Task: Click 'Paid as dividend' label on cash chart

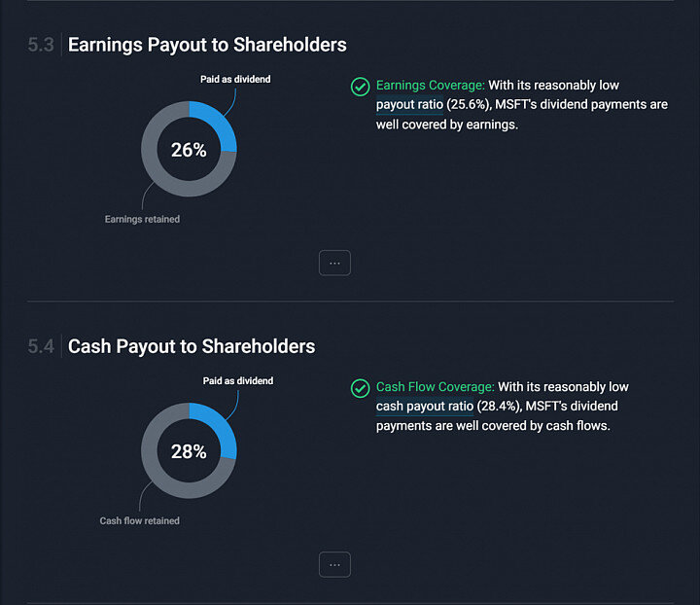Action: coord(238,381)
